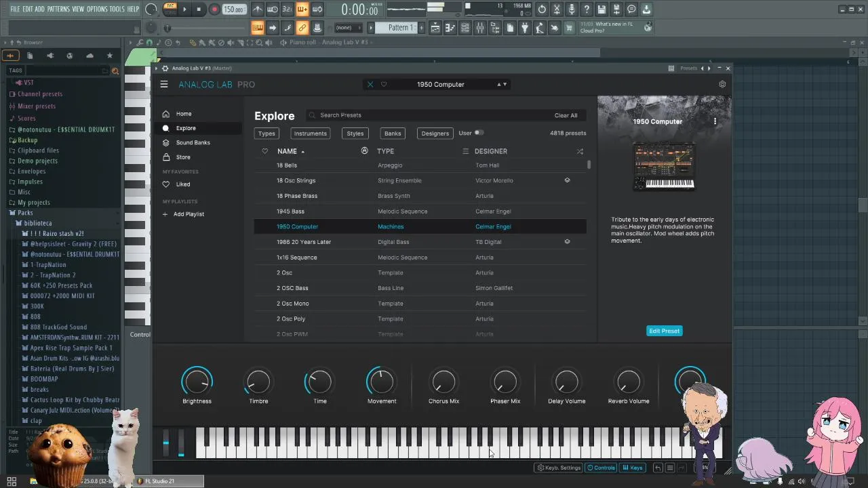Click the Brightness knob
This screenshot has width=868, height=488.
click(x=197, y=382)
